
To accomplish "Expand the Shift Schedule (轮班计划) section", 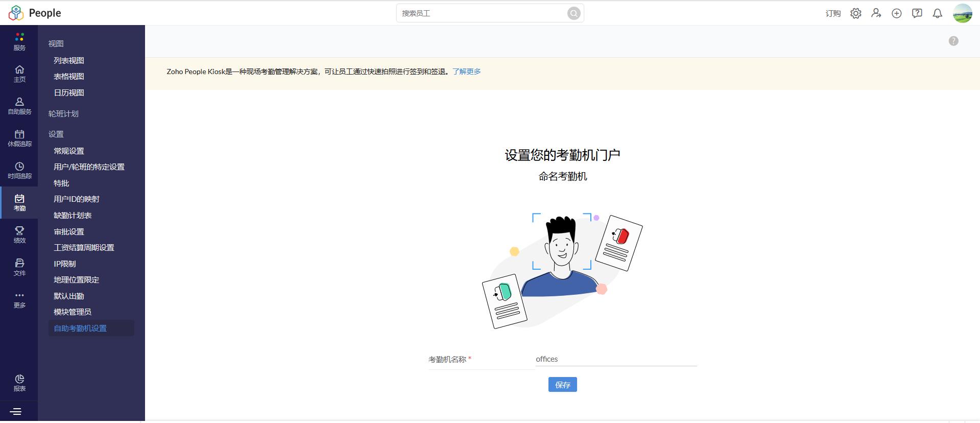I will (63, 113).
